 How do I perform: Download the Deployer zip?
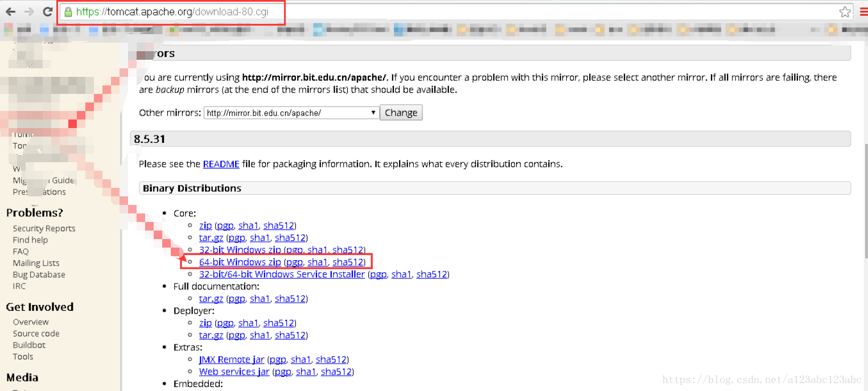pos(205,323)
